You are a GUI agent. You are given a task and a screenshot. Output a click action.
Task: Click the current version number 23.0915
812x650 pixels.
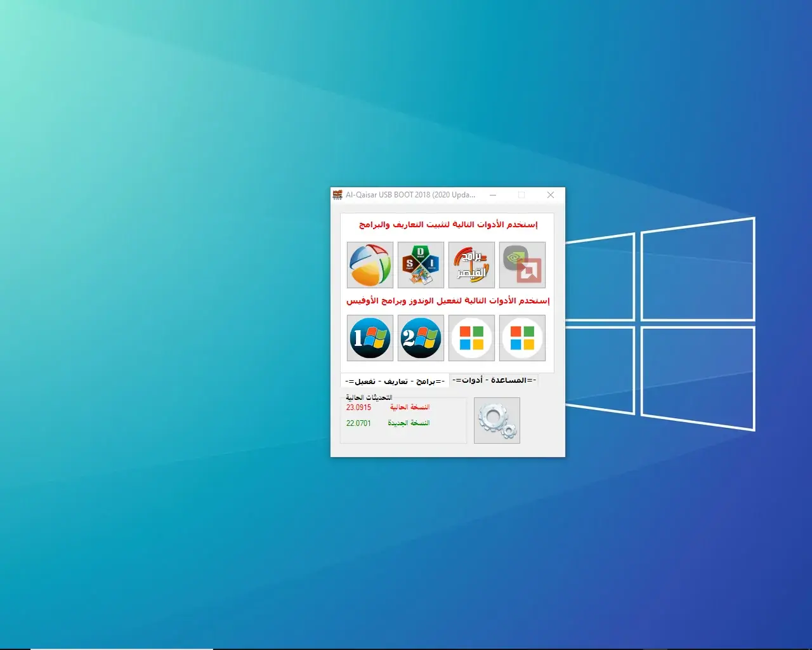[x=358, y=408]
